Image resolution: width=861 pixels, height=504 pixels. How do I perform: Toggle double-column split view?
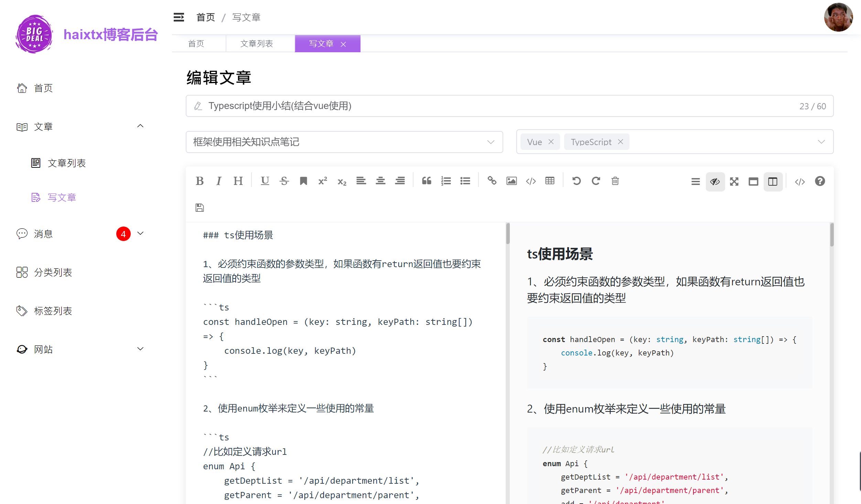tap(773, 182)
